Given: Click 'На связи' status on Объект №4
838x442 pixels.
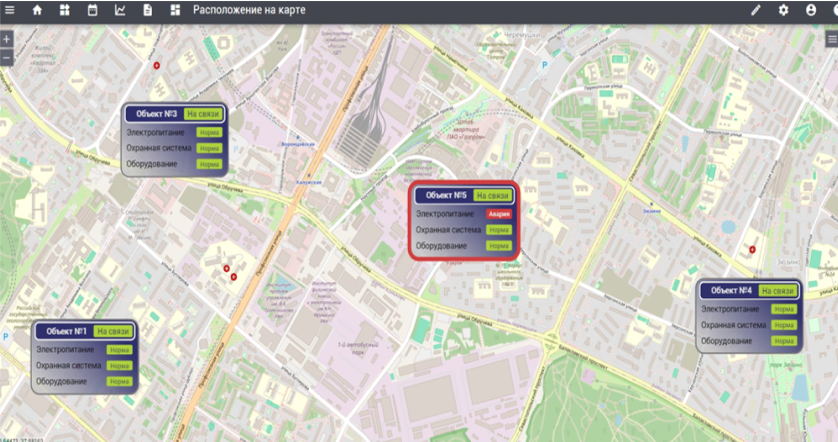Looking at the screenshot, I should coord(778,291).
